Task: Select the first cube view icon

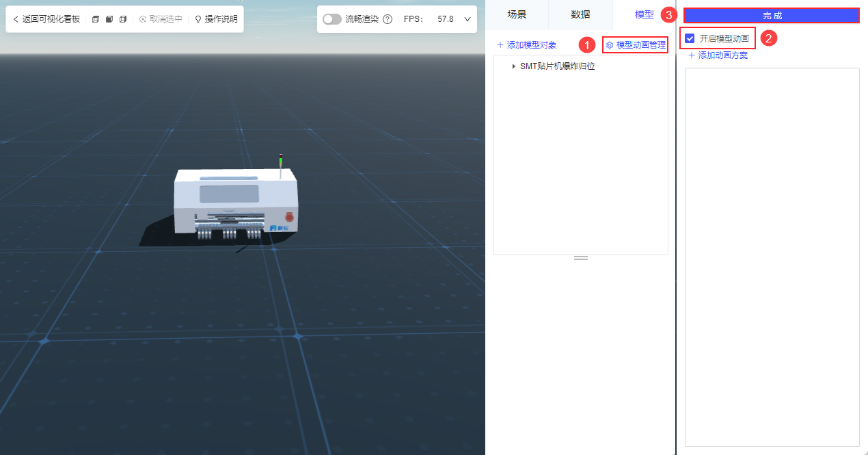Action: click(96, 19)
